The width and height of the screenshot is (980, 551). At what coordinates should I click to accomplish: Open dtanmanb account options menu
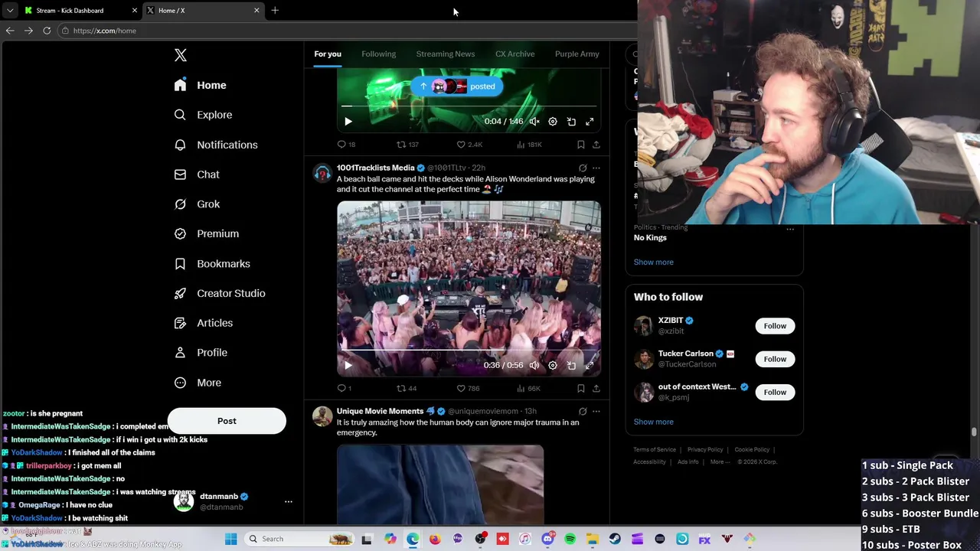coord(289,501)
